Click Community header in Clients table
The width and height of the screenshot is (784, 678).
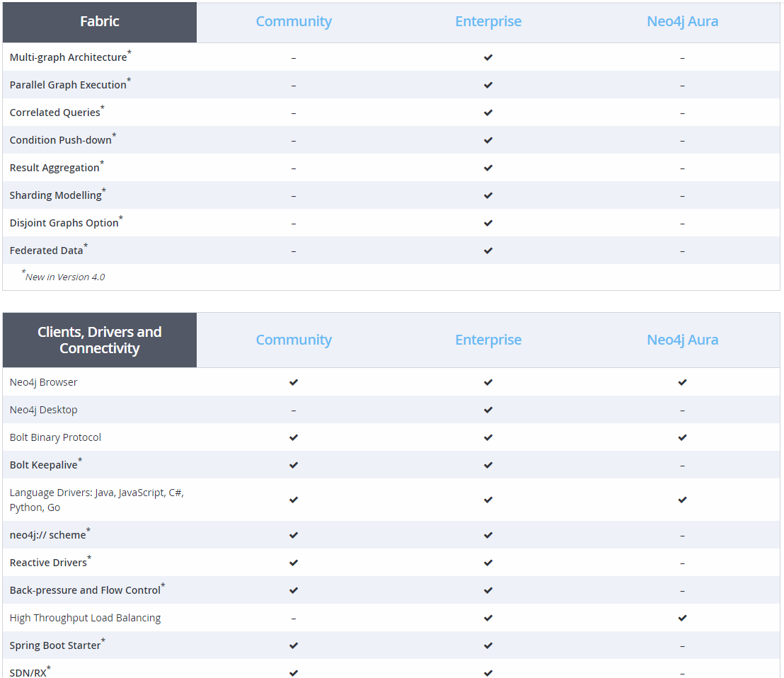coord(294,340)
